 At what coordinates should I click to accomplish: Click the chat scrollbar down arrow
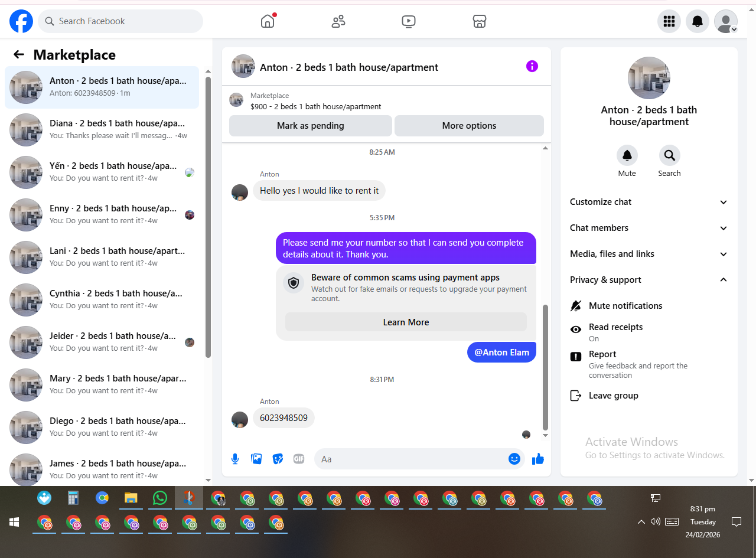545,435
